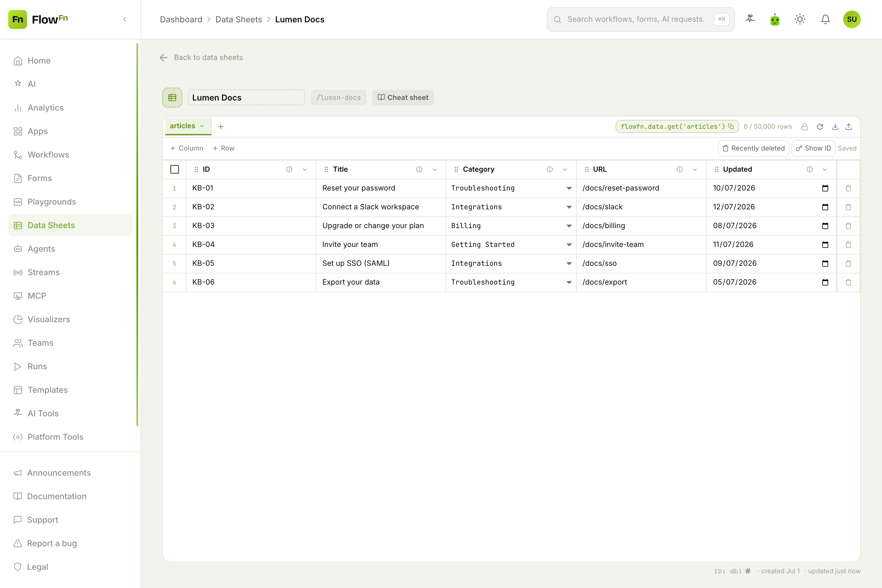Expand the ID column options chevron
The width and height of the screenshot is (882, 588).
pyautogui.click(x=305, y=170)
